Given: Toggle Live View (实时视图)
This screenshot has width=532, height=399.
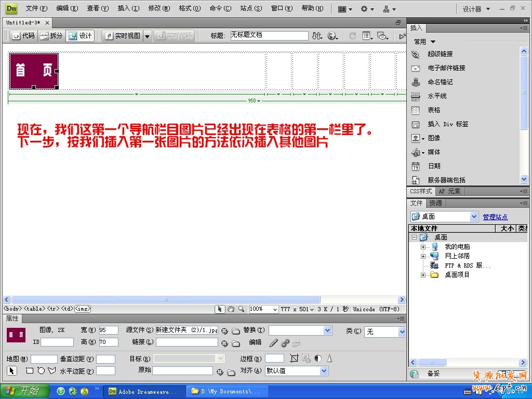Looking at the screenshot, I should (x=123, y=36).
